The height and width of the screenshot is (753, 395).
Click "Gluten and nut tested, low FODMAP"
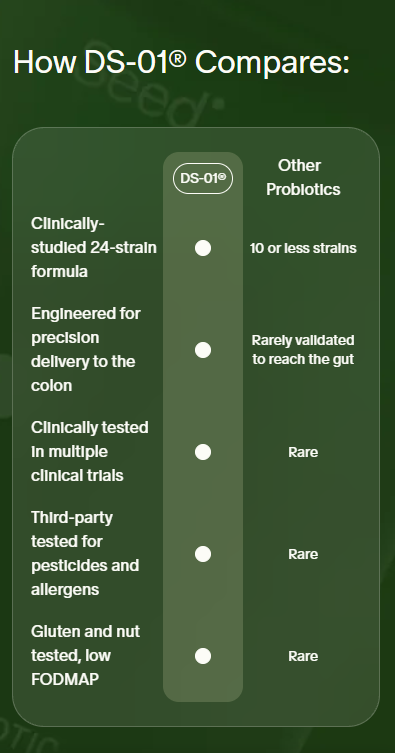(85, 656)
